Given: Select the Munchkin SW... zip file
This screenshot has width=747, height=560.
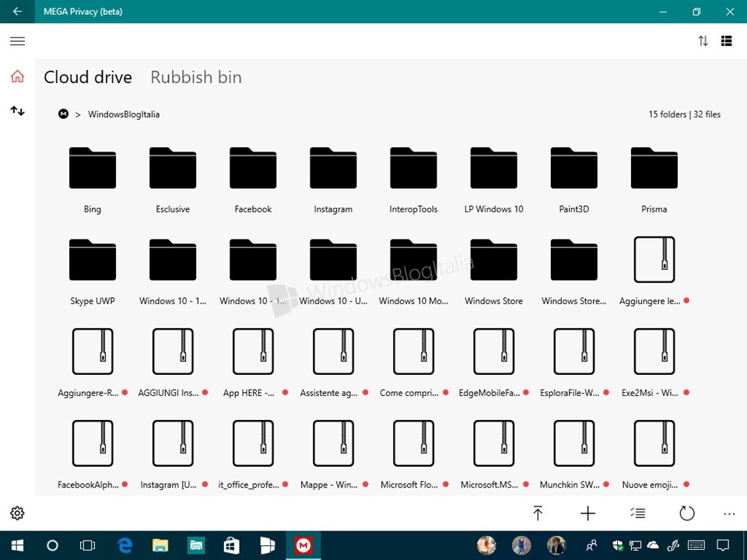Looking at the screenshot, I should pyautogui.click(x=574, y=456).
